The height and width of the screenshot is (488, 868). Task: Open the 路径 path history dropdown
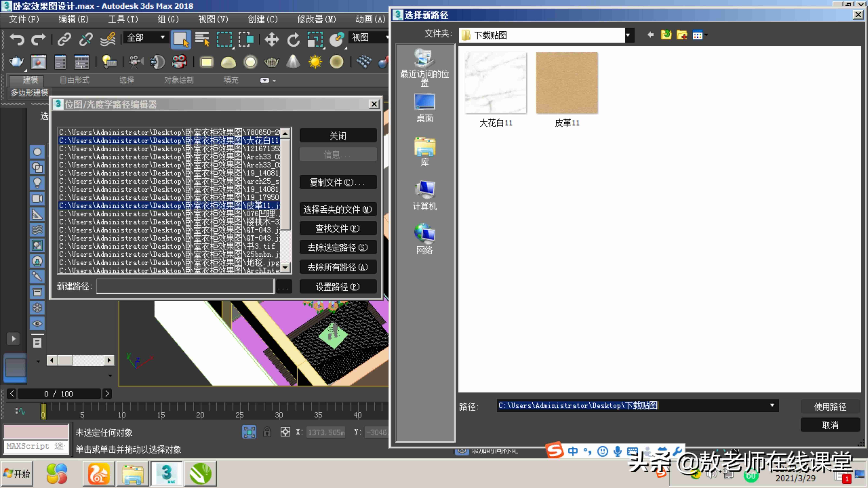click(x=772, y=405)
